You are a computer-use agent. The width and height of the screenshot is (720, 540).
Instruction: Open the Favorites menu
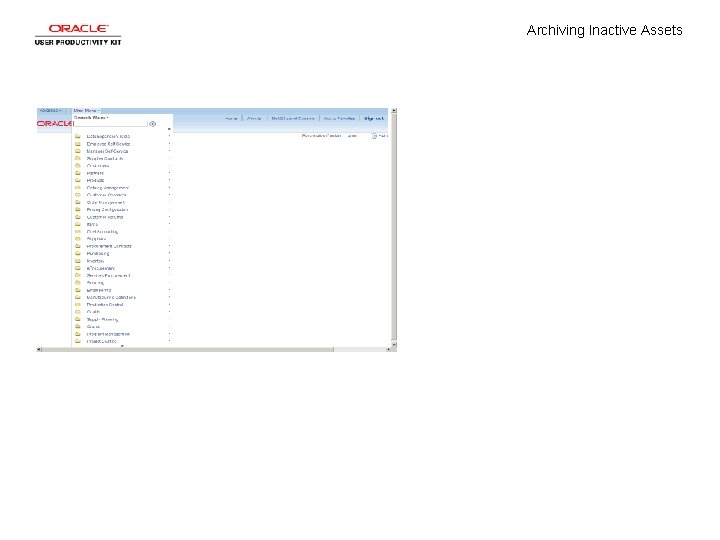pos(51,111)
